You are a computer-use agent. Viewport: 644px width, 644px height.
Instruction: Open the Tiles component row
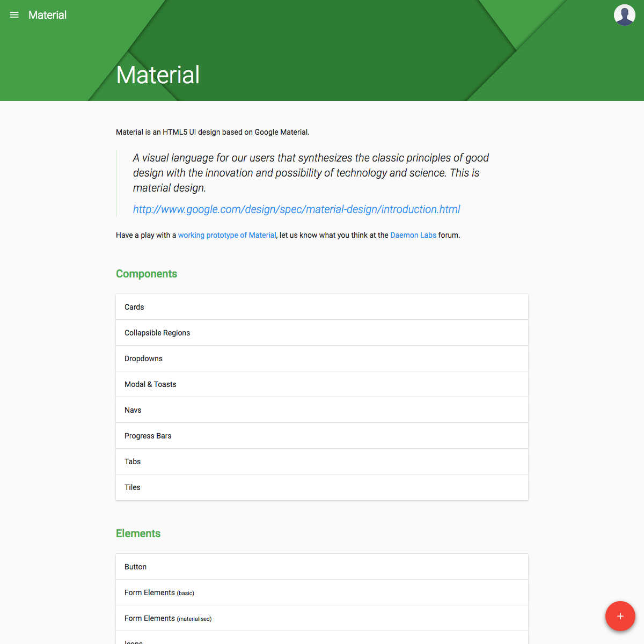point(322,487)
